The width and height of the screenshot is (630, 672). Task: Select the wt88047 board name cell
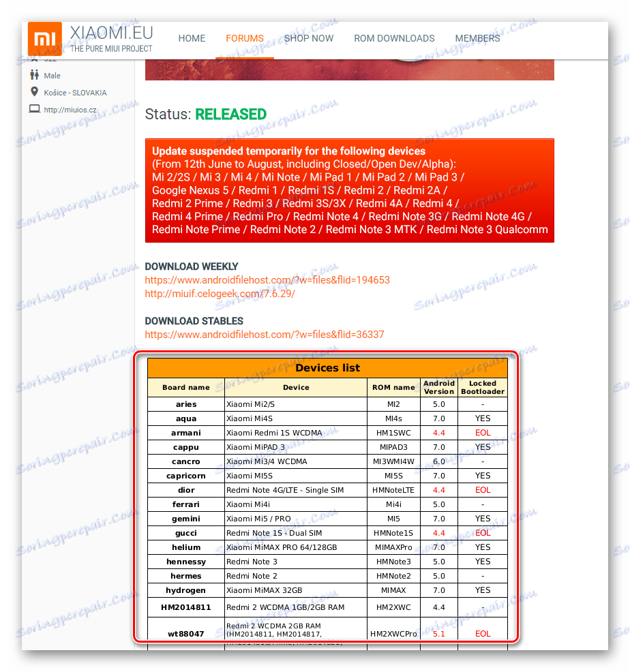(x=185, y=633)
